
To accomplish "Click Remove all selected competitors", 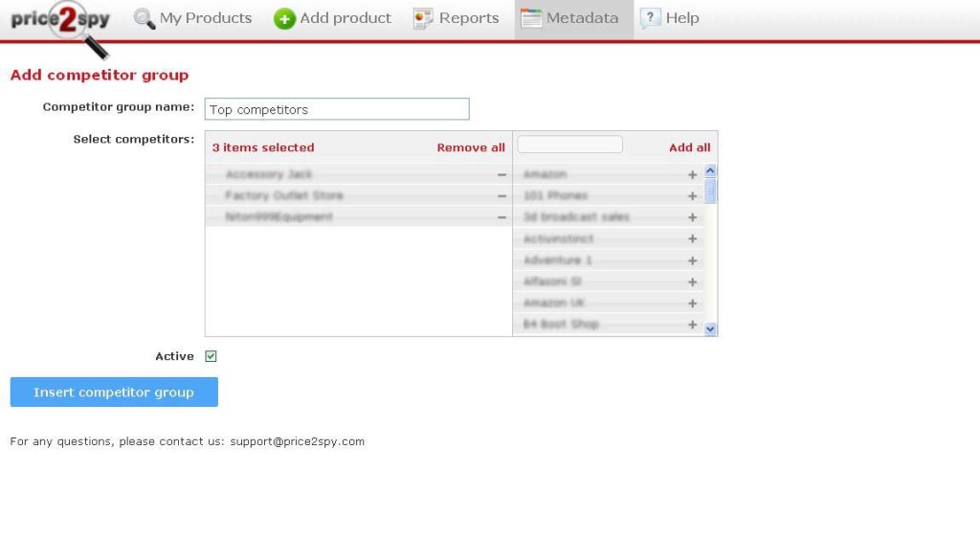I will 471,147.
